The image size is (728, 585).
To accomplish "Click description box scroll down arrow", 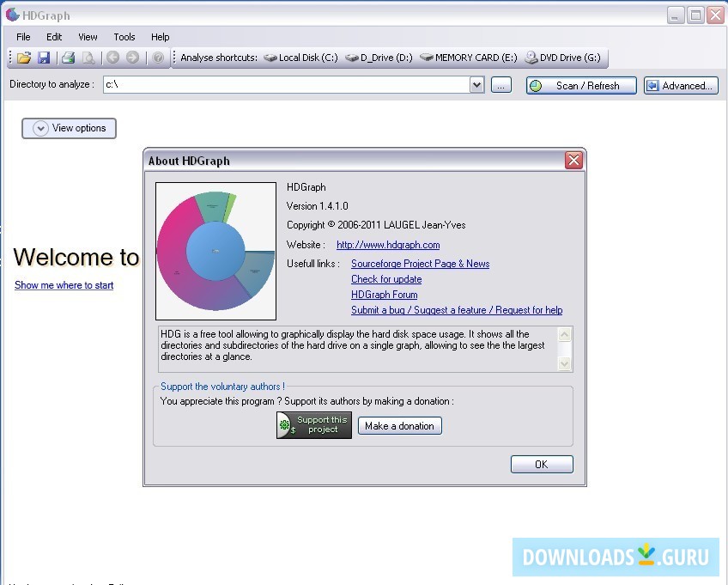I will click(x=565, y=363).
